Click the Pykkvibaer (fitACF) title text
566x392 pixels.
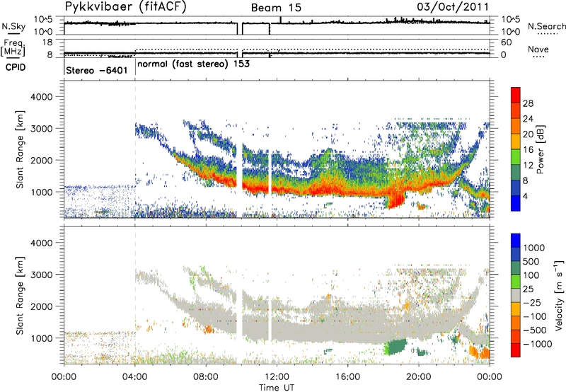tap(125, 7)
